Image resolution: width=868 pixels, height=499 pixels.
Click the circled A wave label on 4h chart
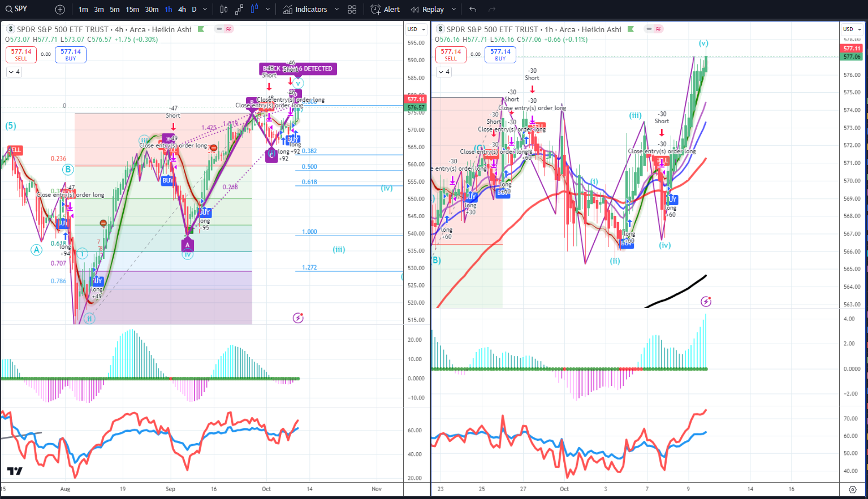point(36,250)
